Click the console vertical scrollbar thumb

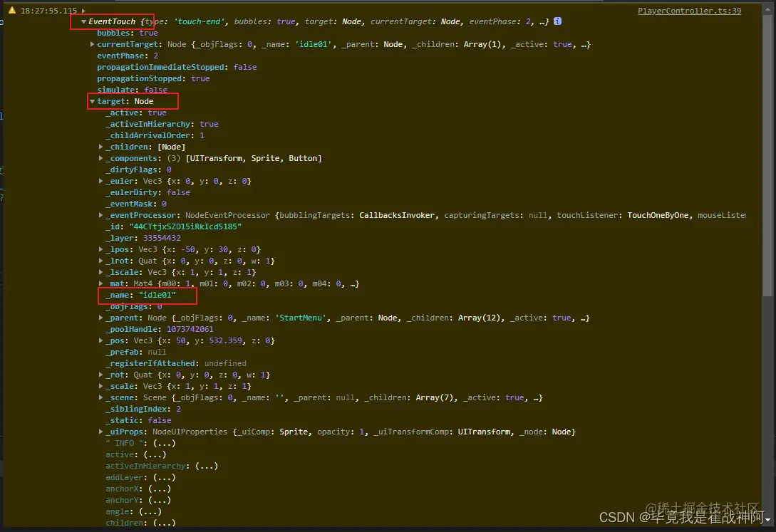pos(767,155)
